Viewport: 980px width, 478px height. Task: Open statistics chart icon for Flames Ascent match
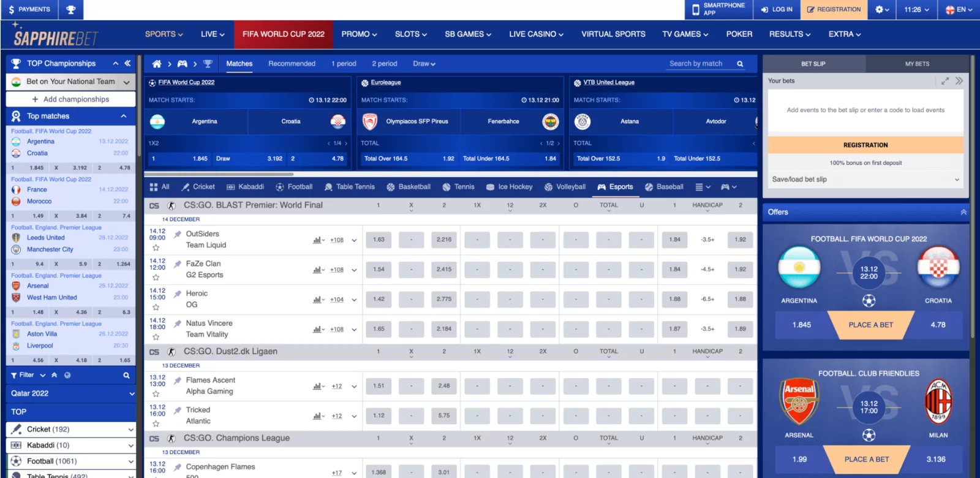pos(318,386)
